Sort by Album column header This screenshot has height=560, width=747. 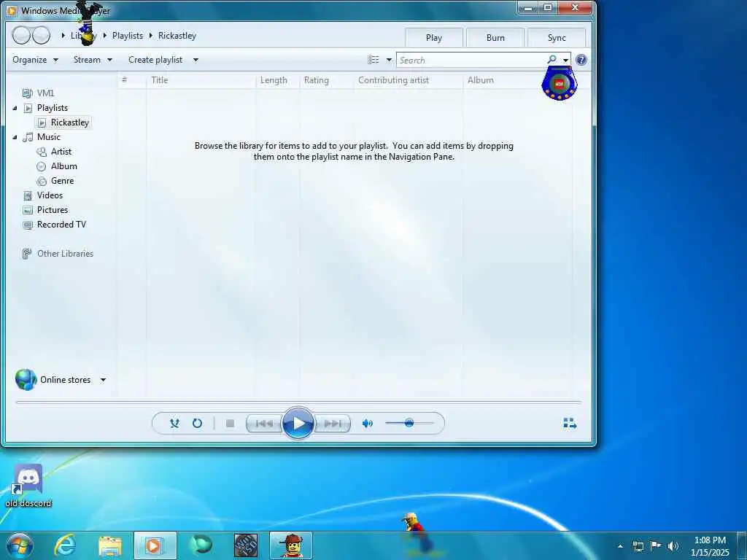point(480,80)
